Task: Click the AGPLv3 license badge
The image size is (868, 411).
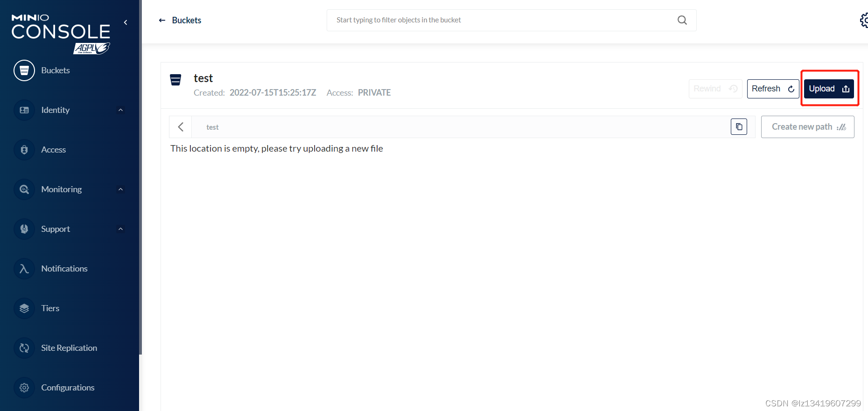Action: [x=91, y=48]
